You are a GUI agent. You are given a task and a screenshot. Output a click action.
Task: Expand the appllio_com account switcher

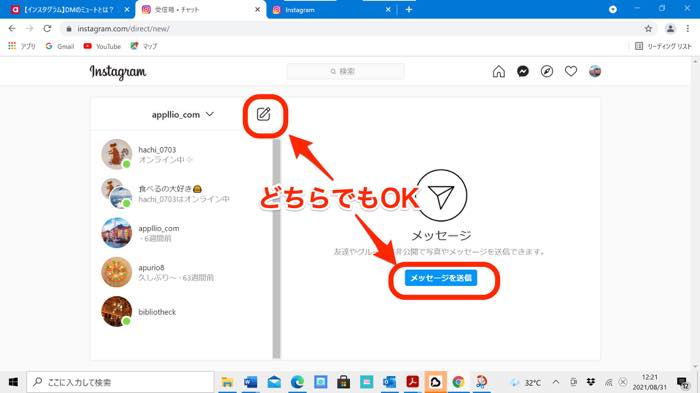[x=183, y=115]
